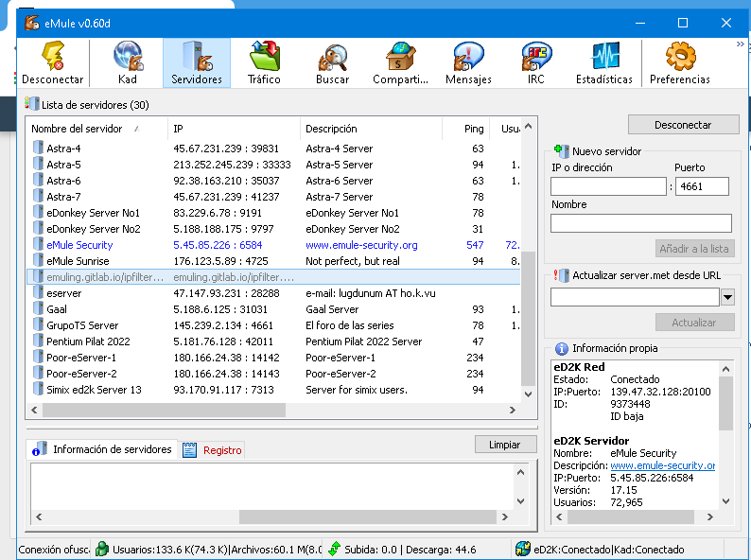Click the Actualizar server.met warning icon

pyautogui.click(x=561, y=275)
